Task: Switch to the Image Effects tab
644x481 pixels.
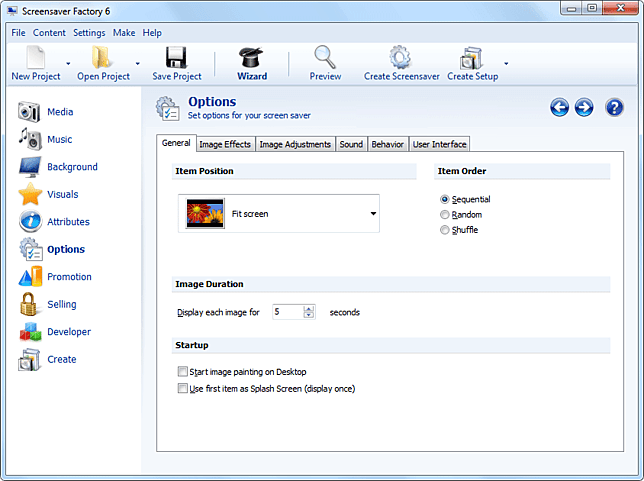Action: coord(225,144)
